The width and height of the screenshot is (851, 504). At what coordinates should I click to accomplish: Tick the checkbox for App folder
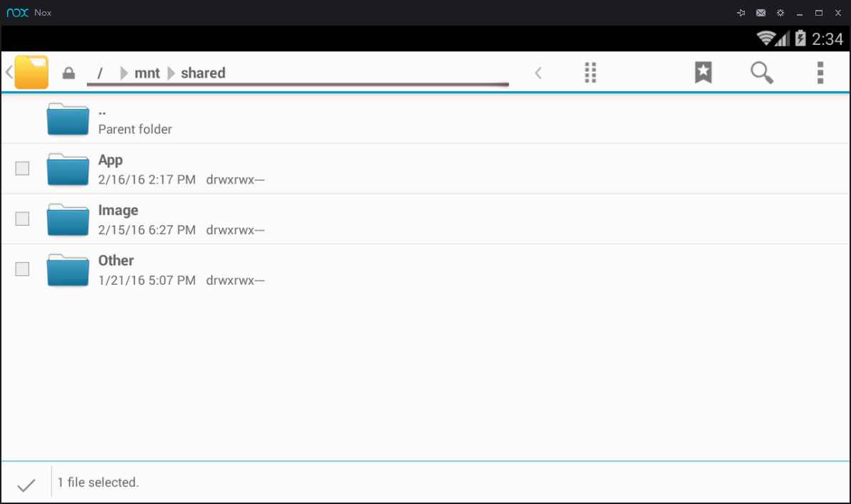pyautogui.click(x=23, y=169)
